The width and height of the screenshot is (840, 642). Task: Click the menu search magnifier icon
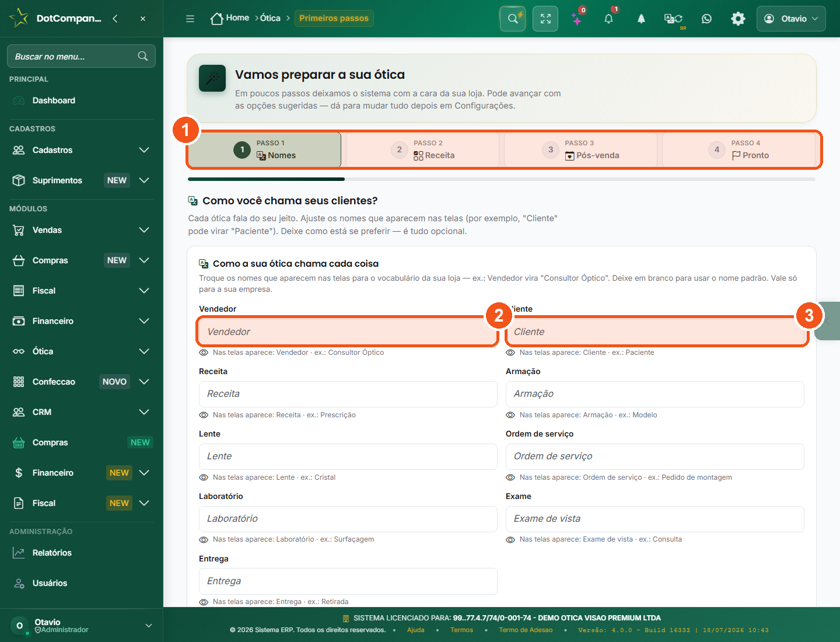[x=143, y=56]
